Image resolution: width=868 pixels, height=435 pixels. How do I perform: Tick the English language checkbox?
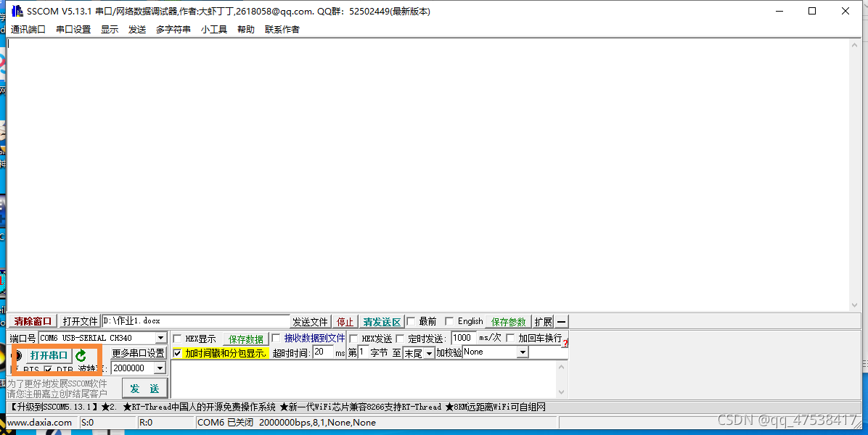tap(449, 321)
